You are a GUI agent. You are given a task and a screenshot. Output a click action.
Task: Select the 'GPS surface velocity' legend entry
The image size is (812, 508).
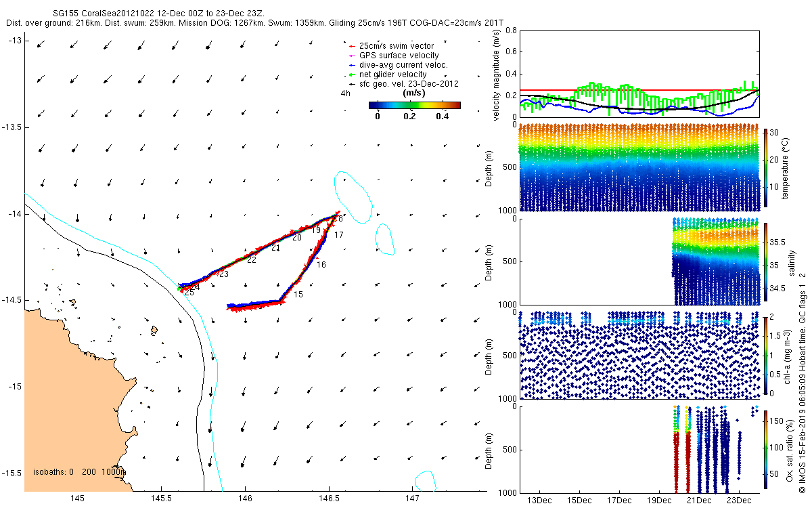(394, 56)
